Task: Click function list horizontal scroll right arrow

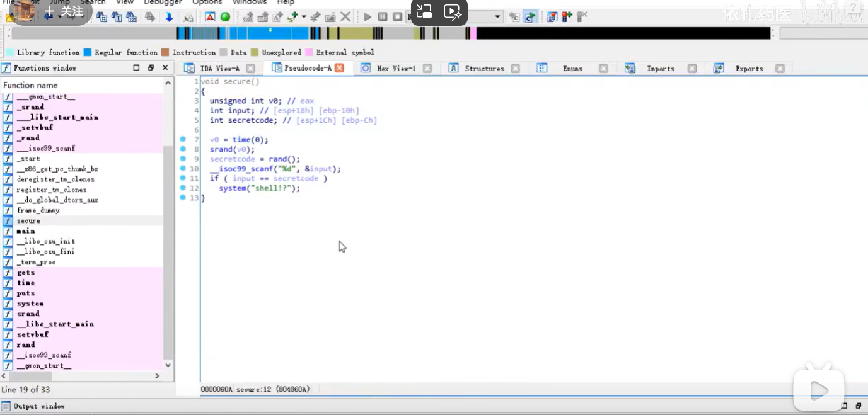Action: click(158, 376)
